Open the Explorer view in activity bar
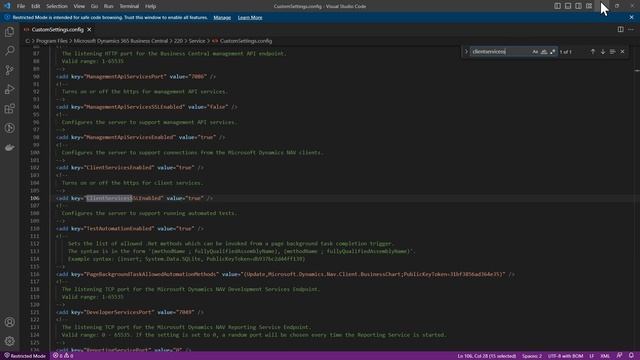This screenshot has height=360, width=640. 9,32
